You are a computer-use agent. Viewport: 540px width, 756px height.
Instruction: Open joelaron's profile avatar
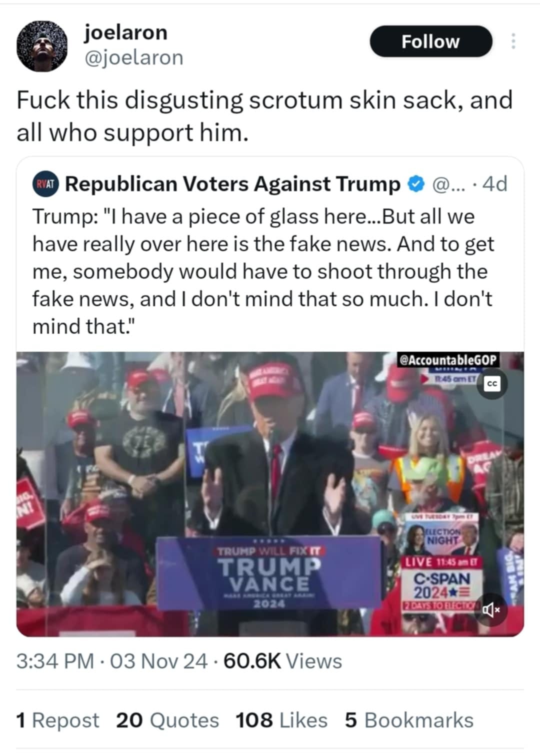pos(42,47)
